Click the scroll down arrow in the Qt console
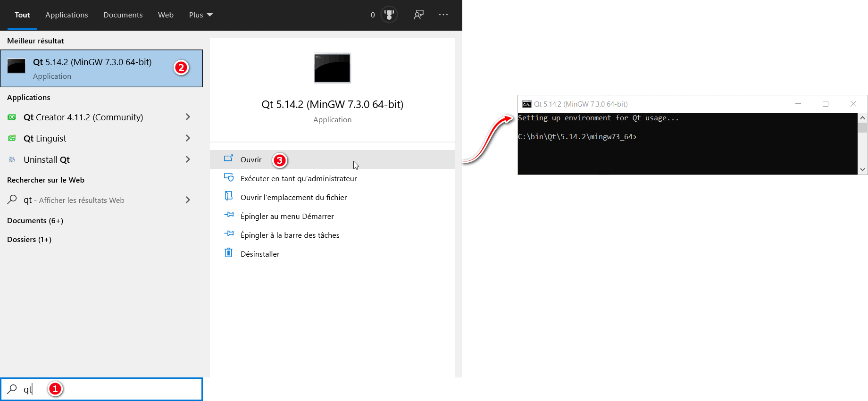Image resolution: width=868 pixels, height=401 pixels. [862, 169]
